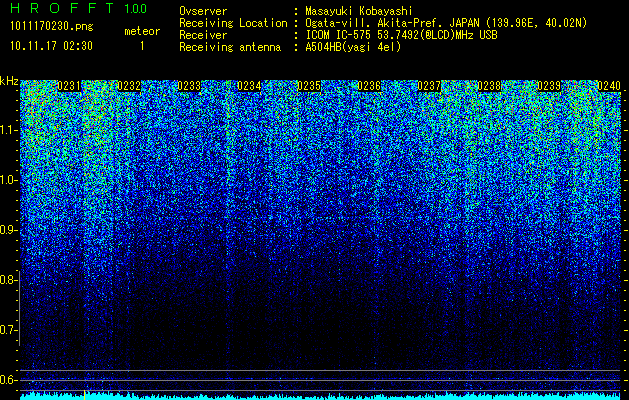Click the 0237 time marker

[x=429, y=86]
